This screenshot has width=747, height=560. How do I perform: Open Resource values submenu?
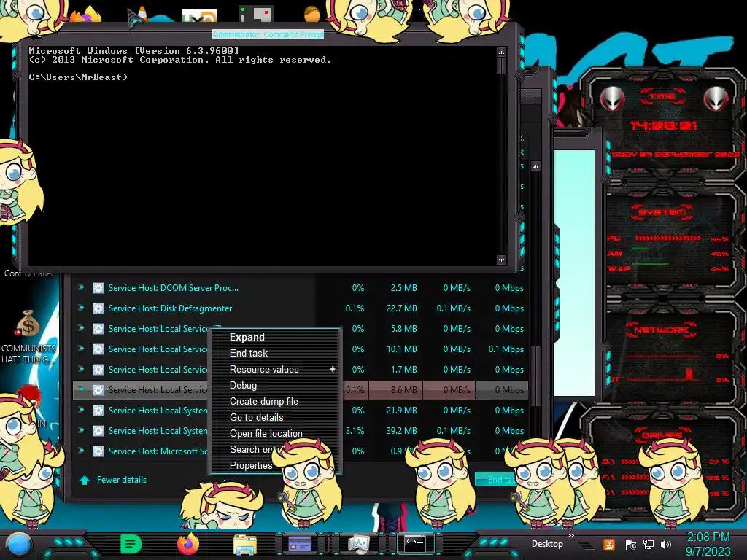pos(275,370)
